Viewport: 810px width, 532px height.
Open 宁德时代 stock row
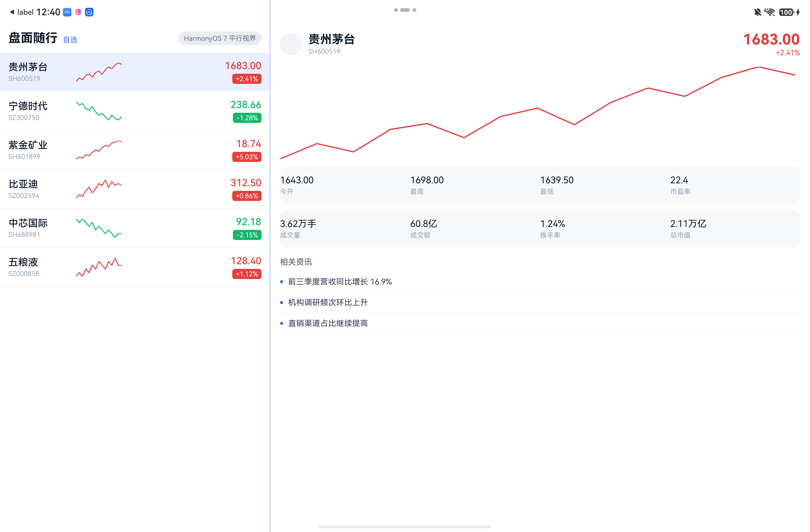(x=135, y=111)
